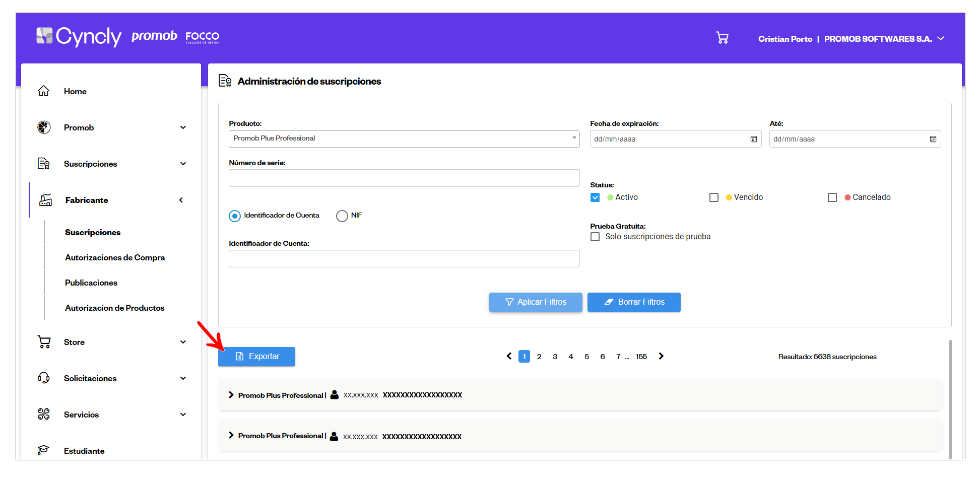Viewport: 980px width, 485px height.
Task: Click the Estudiante graduation cap icon
Action: [44, 450]
